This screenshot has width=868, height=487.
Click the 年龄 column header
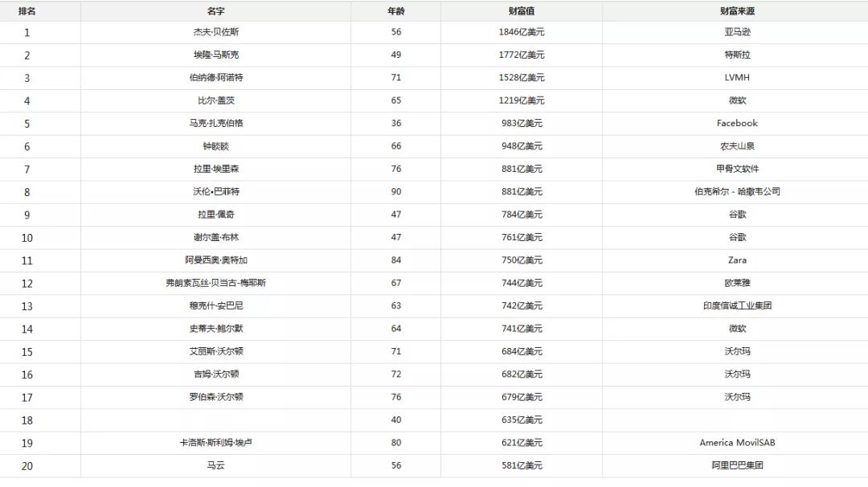point(396,11)
